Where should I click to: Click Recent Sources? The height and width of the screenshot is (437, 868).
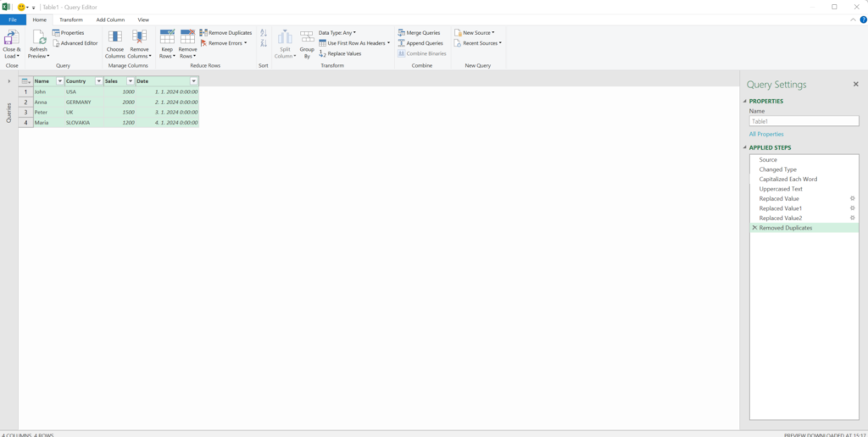[478, 43]
